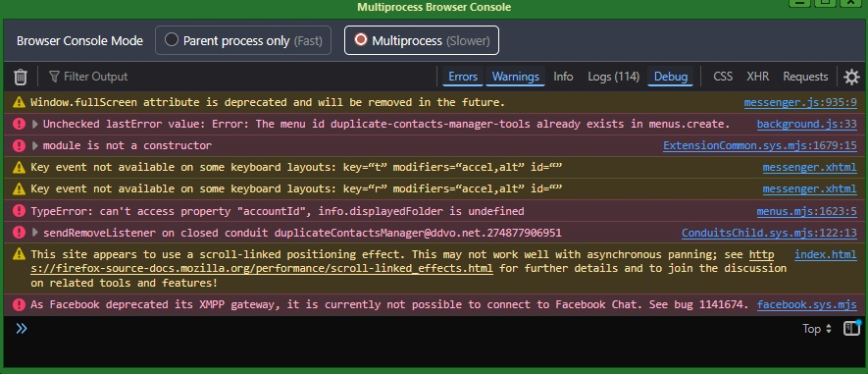Click the filter funnel icon
Image resolution: width=868 pixels, height=374 pixels.
click(54, 77)
